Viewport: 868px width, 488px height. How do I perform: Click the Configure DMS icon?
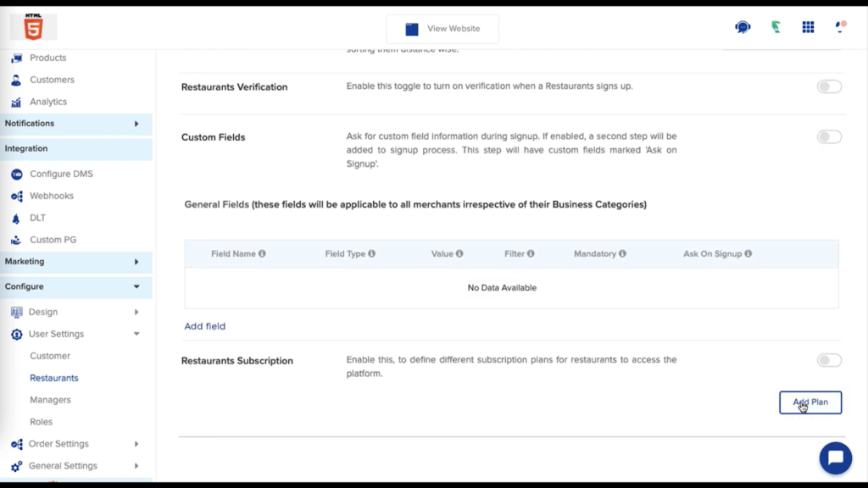pyautogui.click(x=17, y=175)
